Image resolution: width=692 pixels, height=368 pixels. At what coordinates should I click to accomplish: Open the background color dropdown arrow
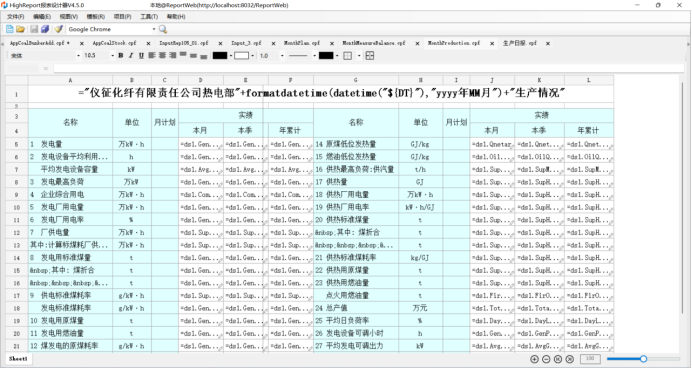(252, 56)
